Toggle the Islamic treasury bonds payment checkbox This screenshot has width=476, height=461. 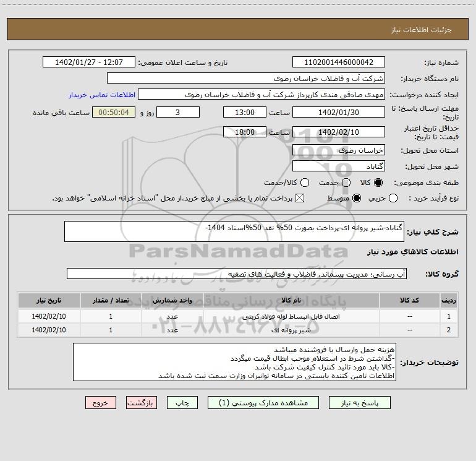[x=300, y=198]
